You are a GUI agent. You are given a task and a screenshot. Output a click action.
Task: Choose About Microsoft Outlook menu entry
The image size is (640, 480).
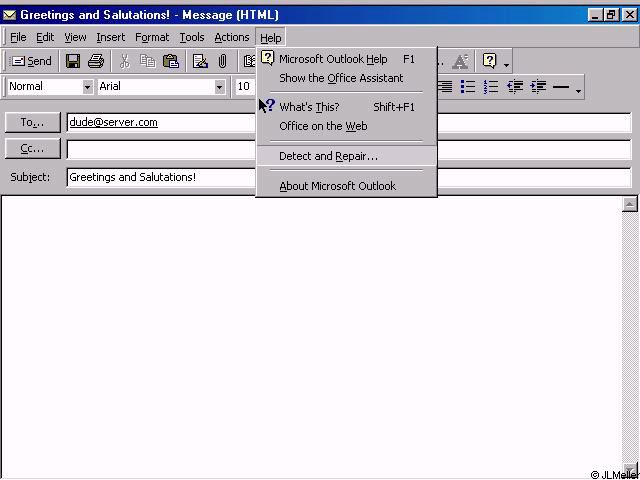click(x=337, y=186)
